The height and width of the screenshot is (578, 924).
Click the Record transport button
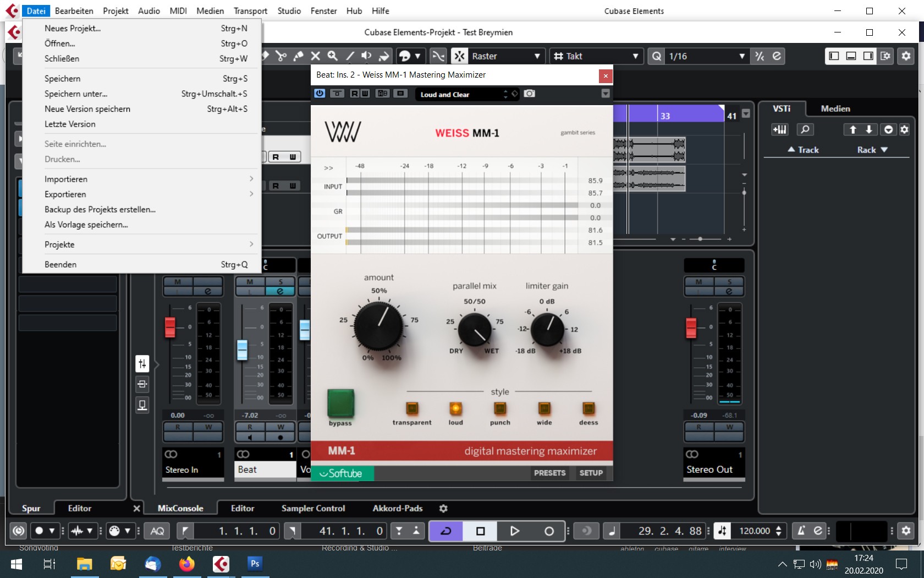tap(548, 531)
